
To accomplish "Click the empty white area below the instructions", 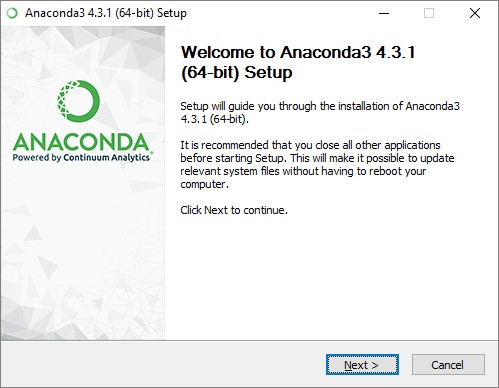I will (330, 277).
